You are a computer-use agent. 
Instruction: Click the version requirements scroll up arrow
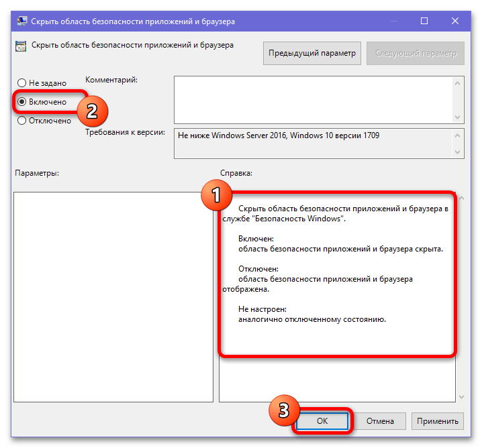(x=457, y=135)
